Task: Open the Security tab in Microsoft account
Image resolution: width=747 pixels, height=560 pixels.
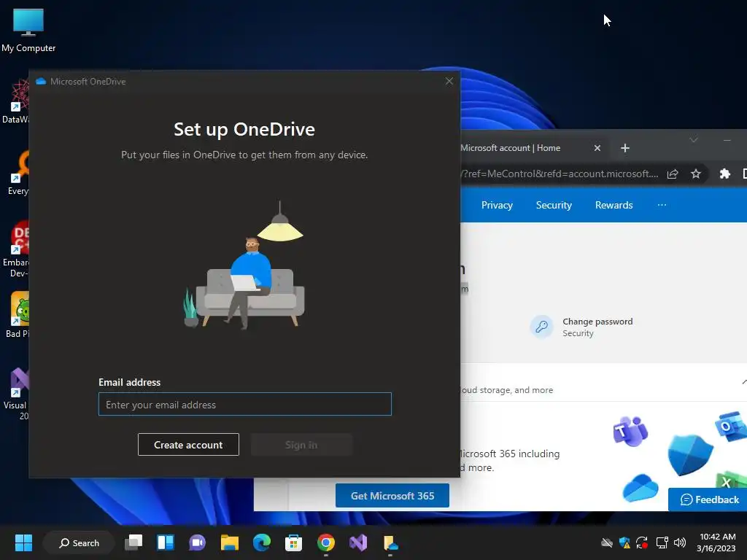Action: click(553, 205)
